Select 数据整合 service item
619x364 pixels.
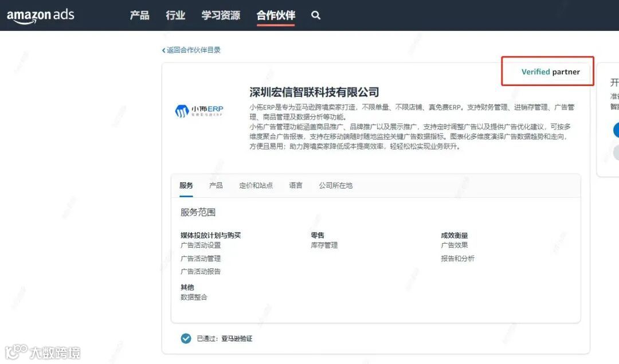194,298
